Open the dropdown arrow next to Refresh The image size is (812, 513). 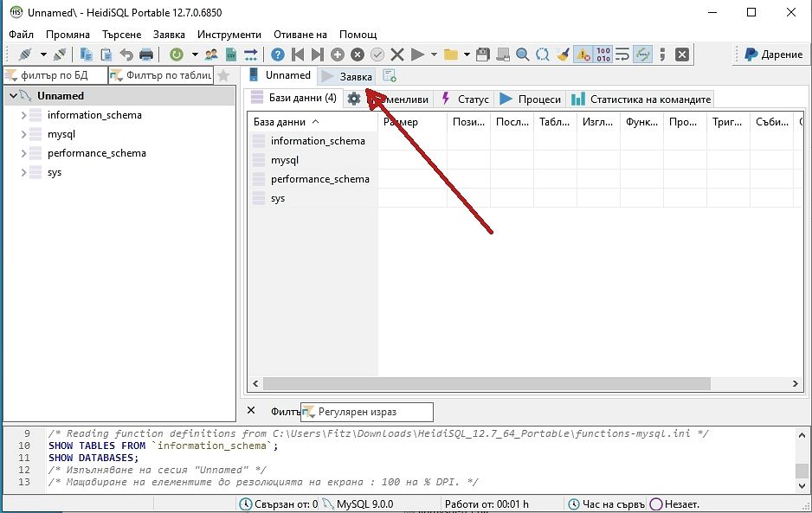pos(195,55)
